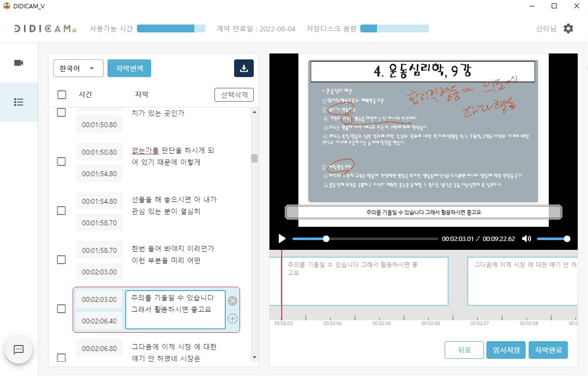The width and height of the screenshot is (588, 376).
Task: Click the 자막번역 translate button
Action: [130, 68]
